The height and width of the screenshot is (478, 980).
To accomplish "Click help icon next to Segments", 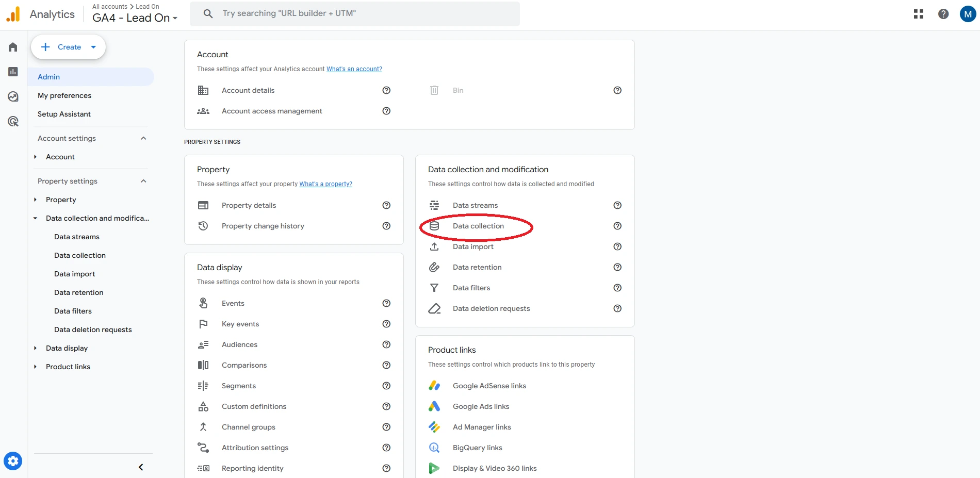I will click(386, 386).
